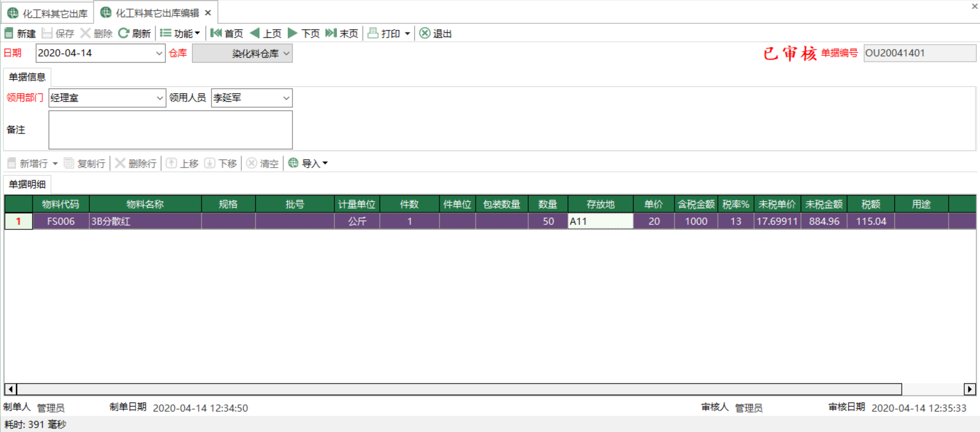The width and height of the screenshot is (980, 432).
Task: Click the 税率% column header
Action: tap(736, 204)
